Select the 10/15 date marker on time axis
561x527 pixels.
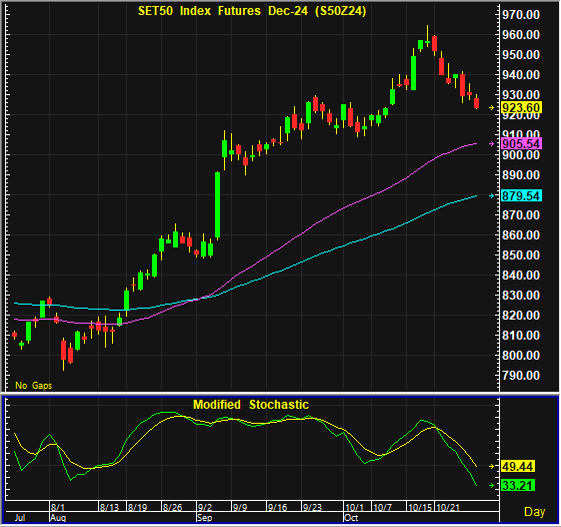420,507
